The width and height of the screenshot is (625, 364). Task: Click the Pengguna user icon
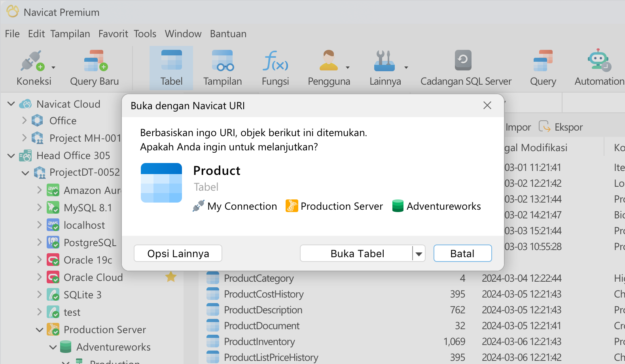329,61
